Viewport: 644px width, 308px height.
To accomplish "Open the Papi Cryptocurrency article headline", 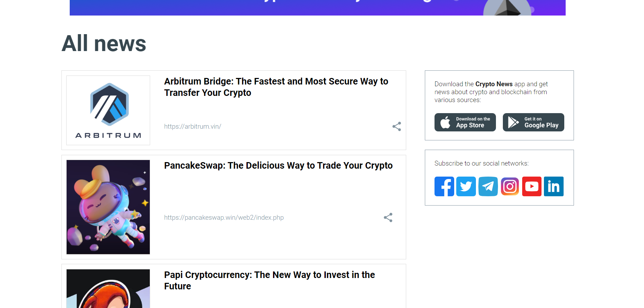I will point(269,280).
